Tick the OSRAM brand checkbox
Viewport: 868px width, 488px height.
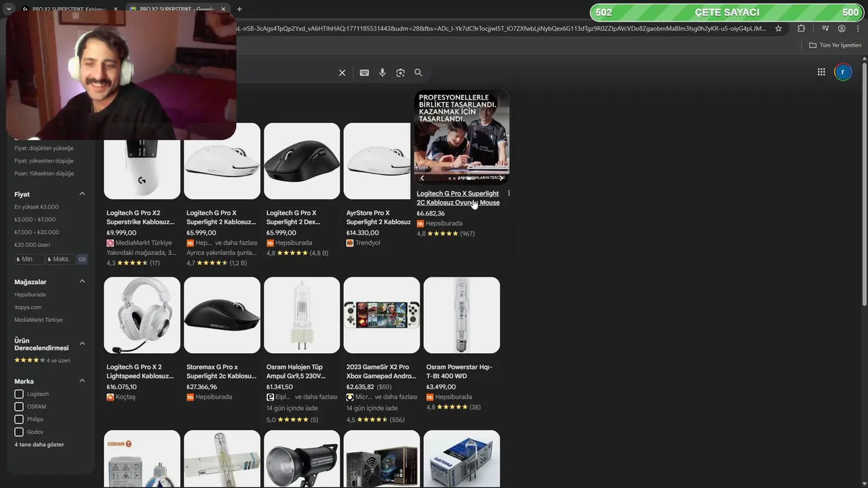point(19,407)
